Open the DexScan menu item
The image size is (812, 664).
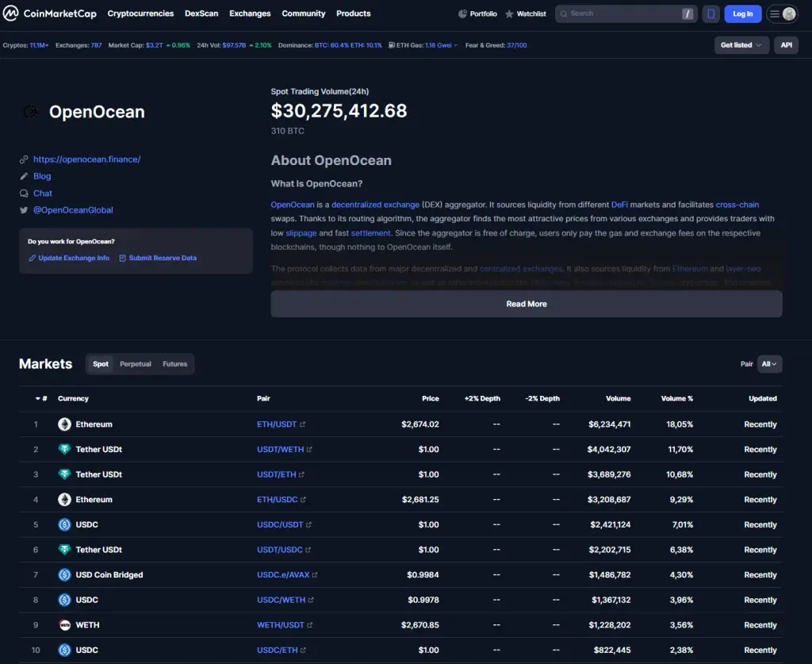201,13
